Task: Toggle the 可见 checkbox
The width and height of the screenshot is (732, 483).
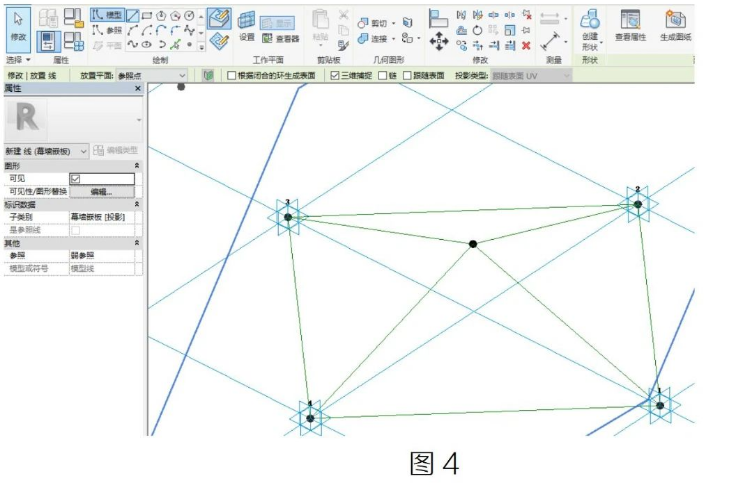Action: pos(76,179)
